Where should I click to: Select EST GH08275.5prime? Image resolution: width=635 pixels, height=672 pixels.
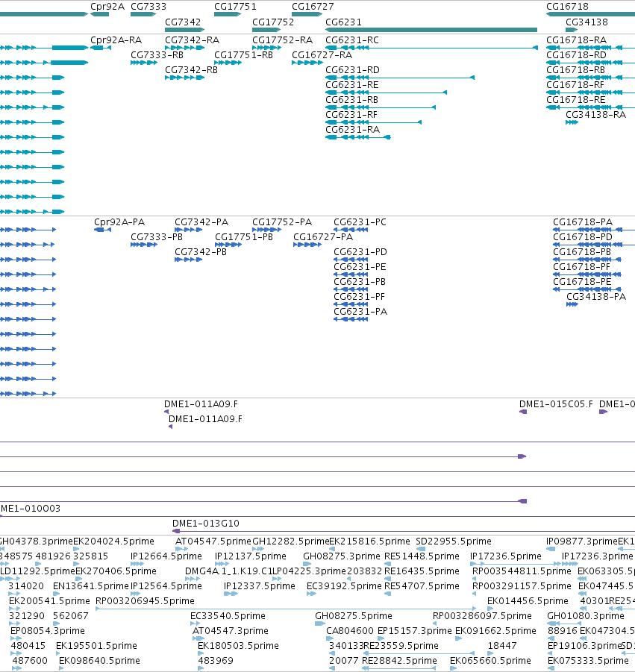pos(354,616)
